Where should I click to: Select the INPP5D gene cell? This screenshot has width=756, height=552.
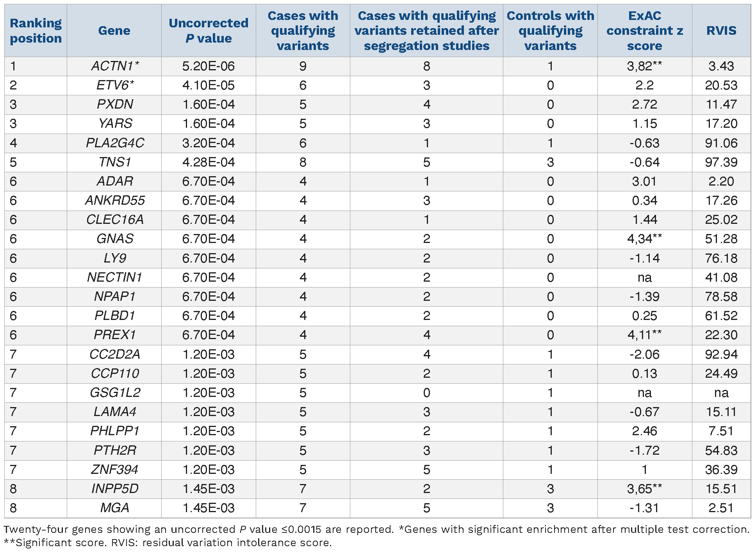coord(115,489)
